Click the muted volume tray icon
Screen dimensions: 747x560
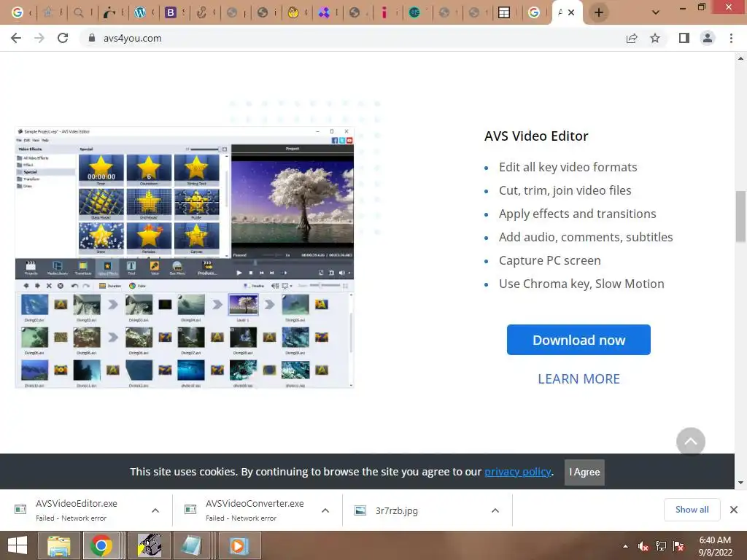pyautogui.click(x=643, y=546)
